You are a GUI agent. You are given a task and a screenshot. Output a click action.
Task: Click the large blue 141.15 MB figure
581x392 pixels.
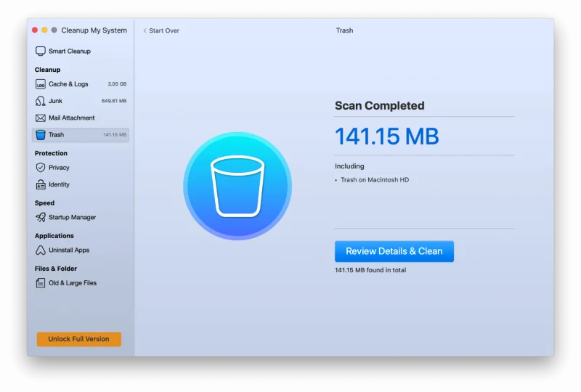(x=387, y=136)
